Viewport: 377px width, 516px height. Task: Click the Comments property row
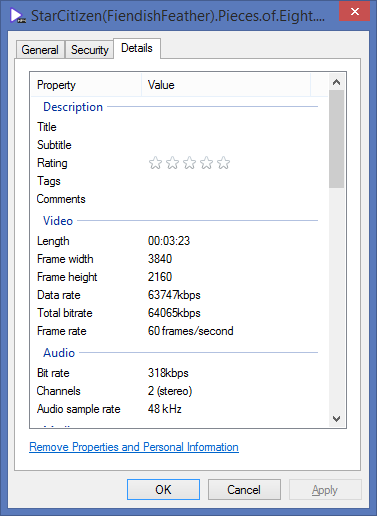pos(179,199)
